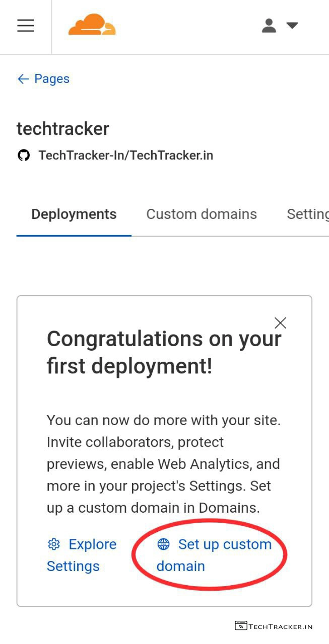Click the Cloudflare cloud logo

point(92,25)
